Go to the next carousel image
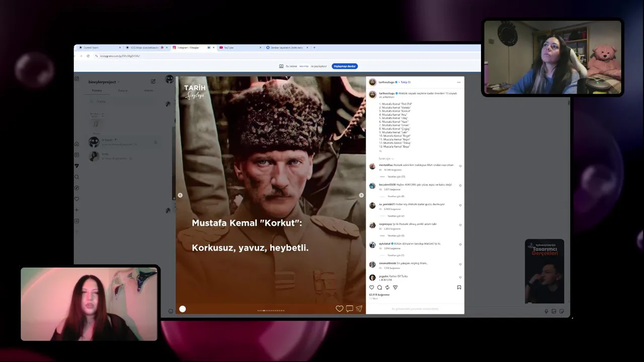Screen dimensions: 644x362 coord(361,195)
